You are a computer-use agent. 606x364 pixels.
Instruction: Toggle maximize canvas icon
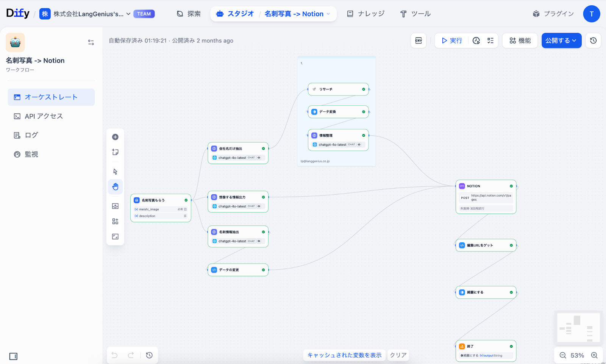pyautogui.click(x=116, y=237)
